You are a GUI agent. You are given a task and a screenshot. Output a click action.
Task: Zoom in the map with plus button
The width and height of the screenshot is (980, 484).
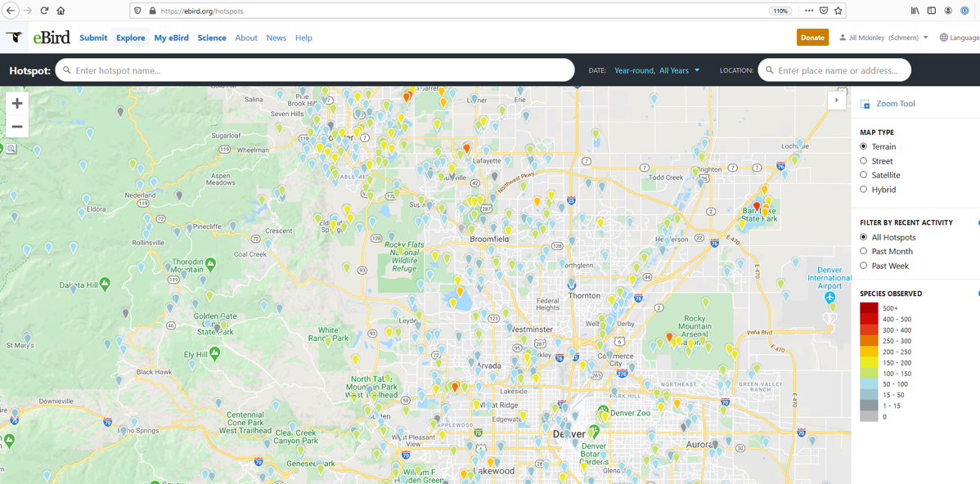coord(17,104)
